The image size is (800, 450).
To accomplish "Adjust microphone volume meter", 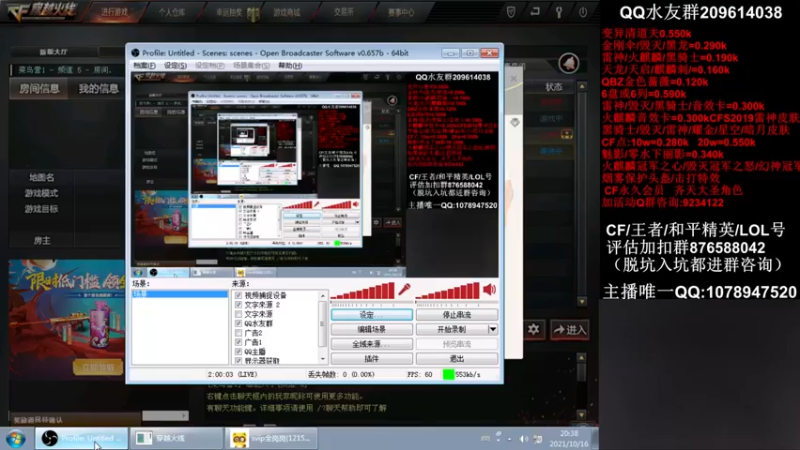I will tap(363, 290).
